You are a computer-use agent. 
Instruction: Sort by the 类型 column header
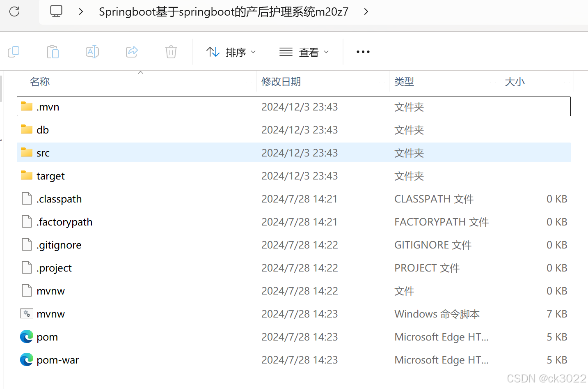pyautogui.click(x=404, y=82)
